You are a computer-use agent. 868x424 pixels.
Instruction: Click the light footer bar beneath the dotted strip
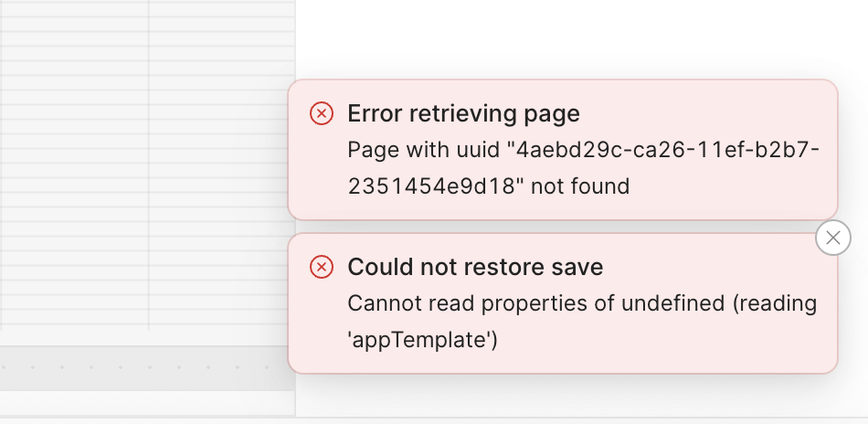147,402
